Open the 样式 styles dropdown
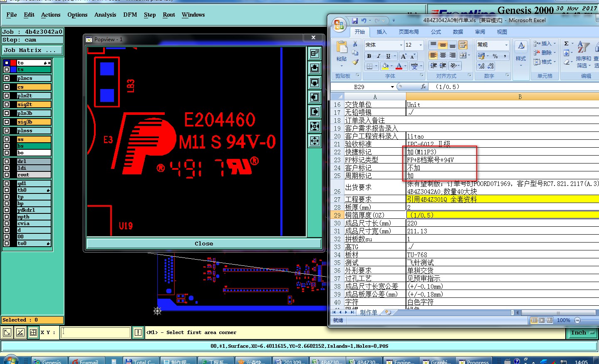The height and width of the screenshot is (364, 599). pyautogui.click(x=521, y=54)
